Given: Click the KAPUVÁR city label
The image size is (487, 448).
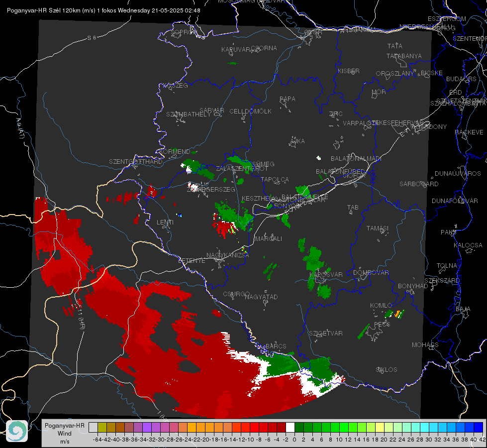Looking at the screenshot, I should [x=236, y=50].
